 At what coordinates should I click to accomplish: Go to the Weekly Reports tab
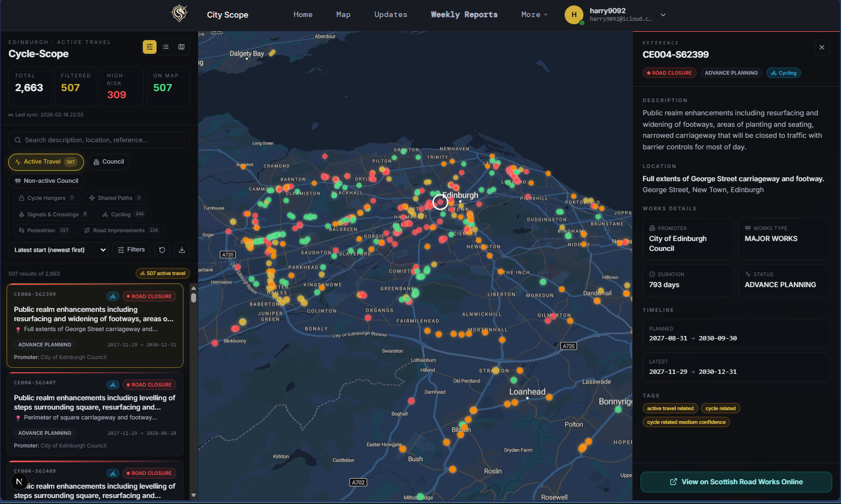pos(464,15)
